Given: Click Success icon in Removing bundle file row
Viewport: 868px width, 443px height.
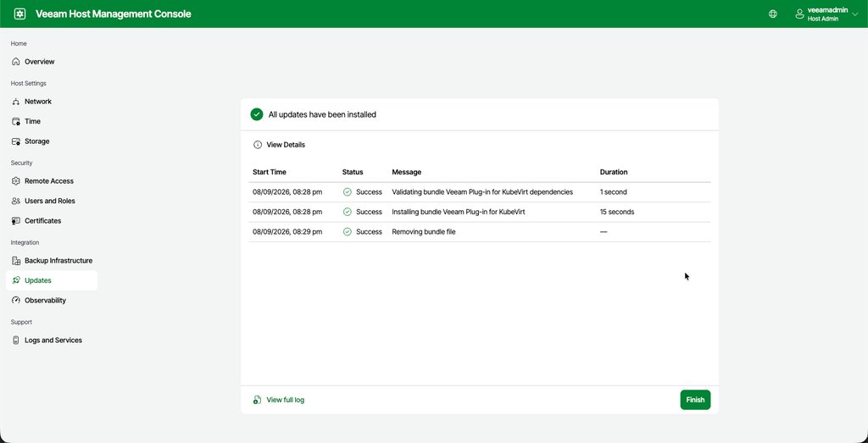Looking at the screenshot, I should coord(347,232).
